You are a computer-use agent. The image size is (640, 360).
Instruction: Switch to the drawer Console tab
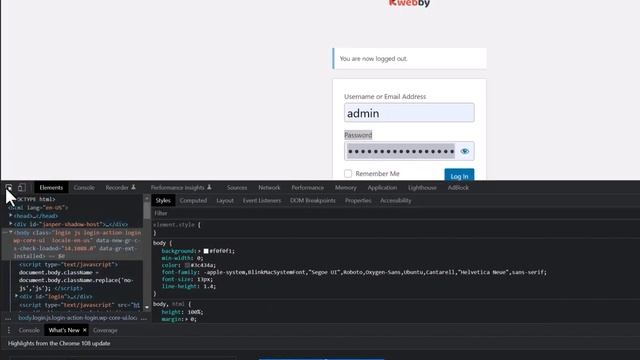pos(29,330)
